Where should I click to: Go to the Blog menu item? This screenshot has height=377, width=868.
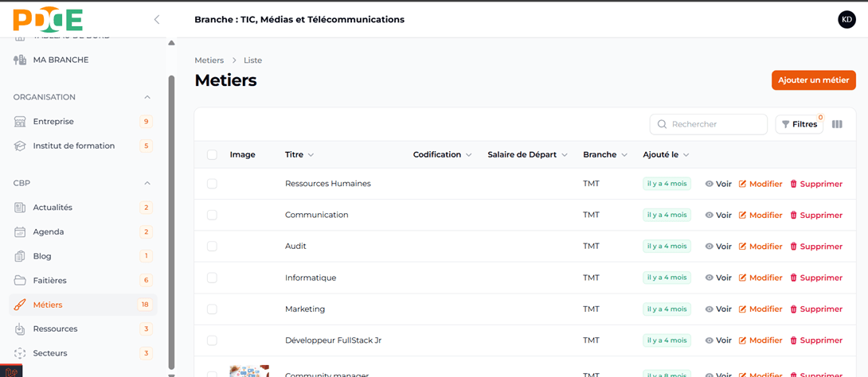[x=42, y=256]
